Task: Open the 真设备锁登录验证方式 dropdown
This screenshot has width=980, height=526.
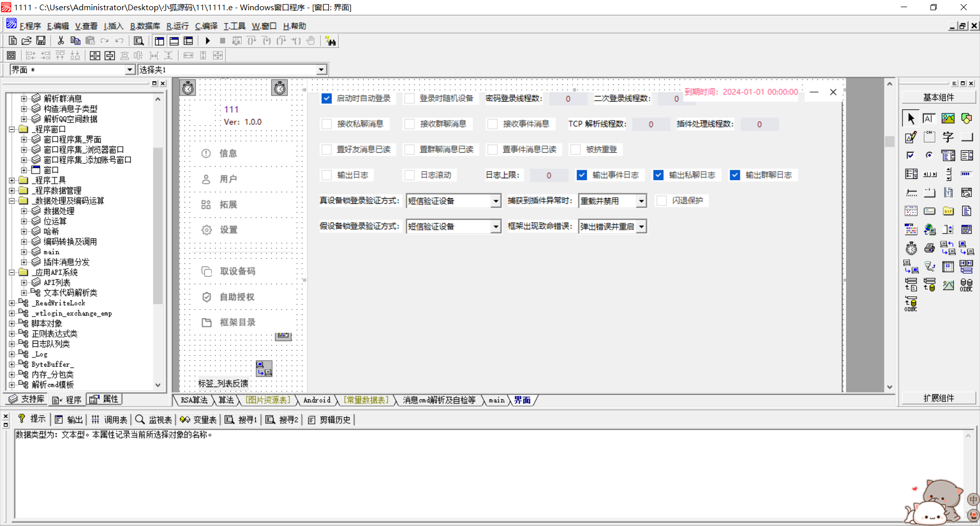Action: [496, 201]
